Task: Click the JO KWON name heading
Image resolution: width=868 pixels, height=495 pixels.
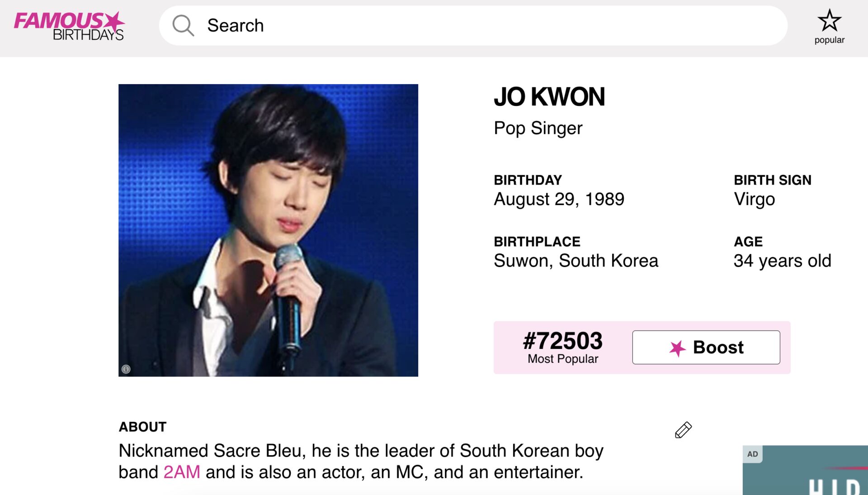Action: pos(549,97)
